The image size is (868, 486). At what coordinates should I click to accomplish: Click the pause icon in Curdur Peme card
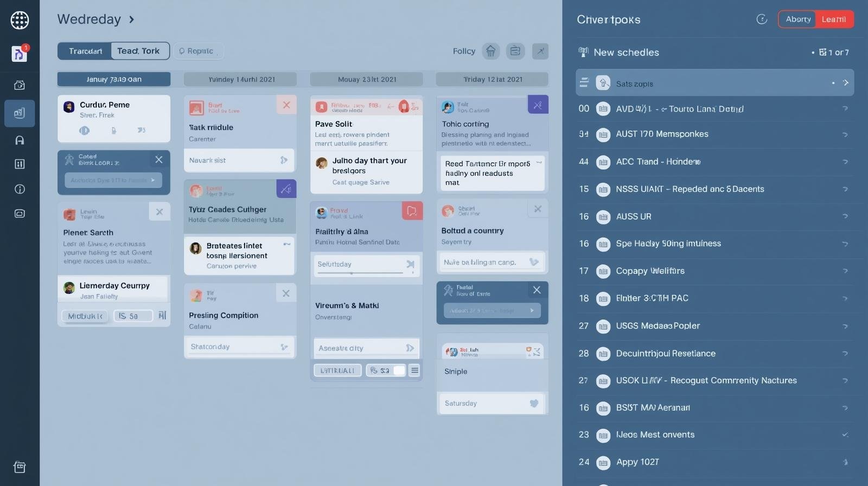[x=84, y=130]
